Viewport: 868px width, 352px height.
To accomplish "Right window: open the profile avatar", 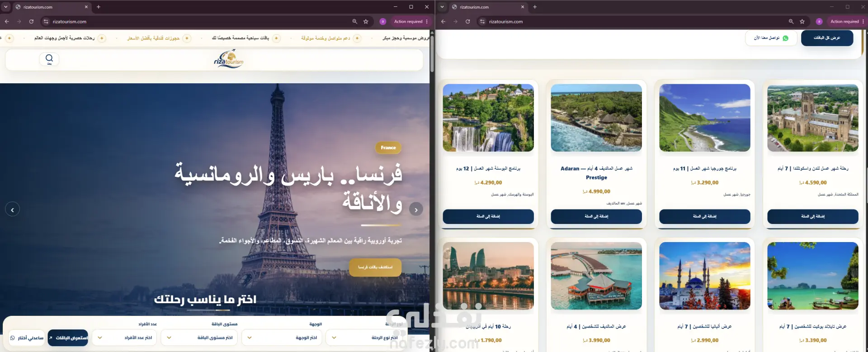I will click(x=819, y=21).
